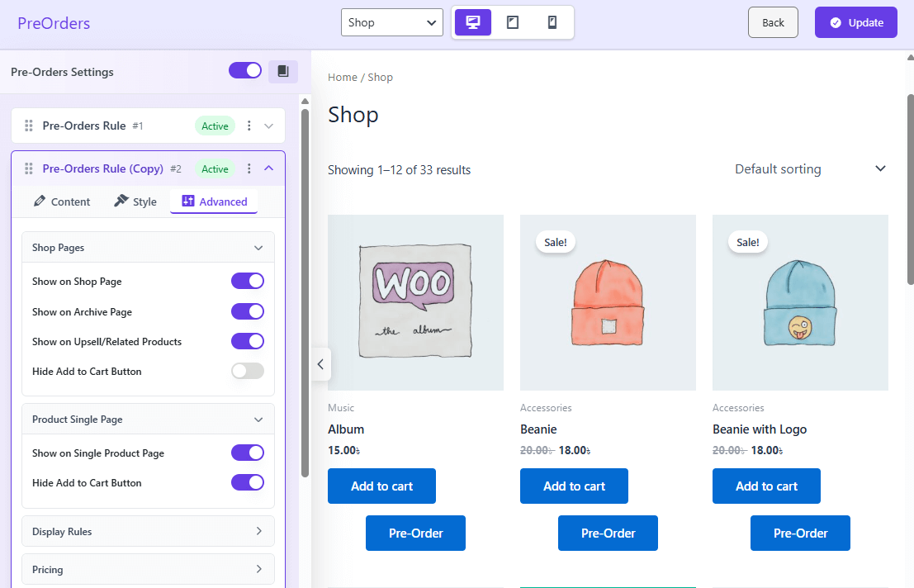Enable Hide Add to Cart Button under Shop Pages

[x=248, y=371]
